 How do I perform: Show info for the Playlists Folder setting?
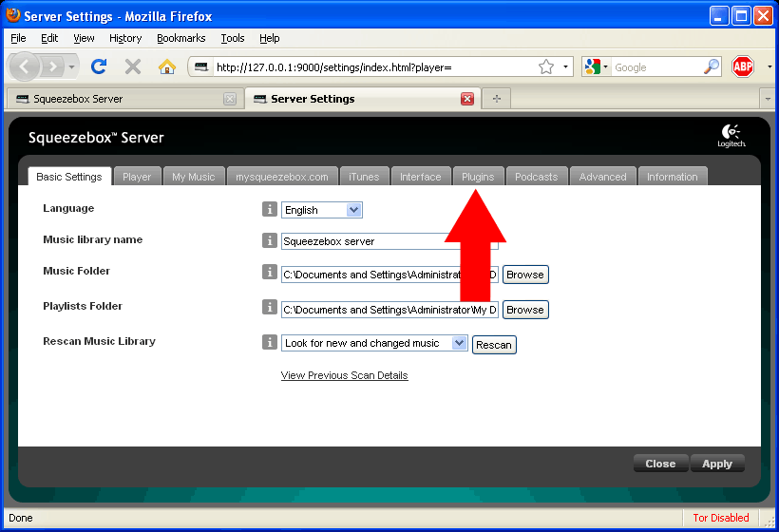pyautogui.click(x=269, y=307)
